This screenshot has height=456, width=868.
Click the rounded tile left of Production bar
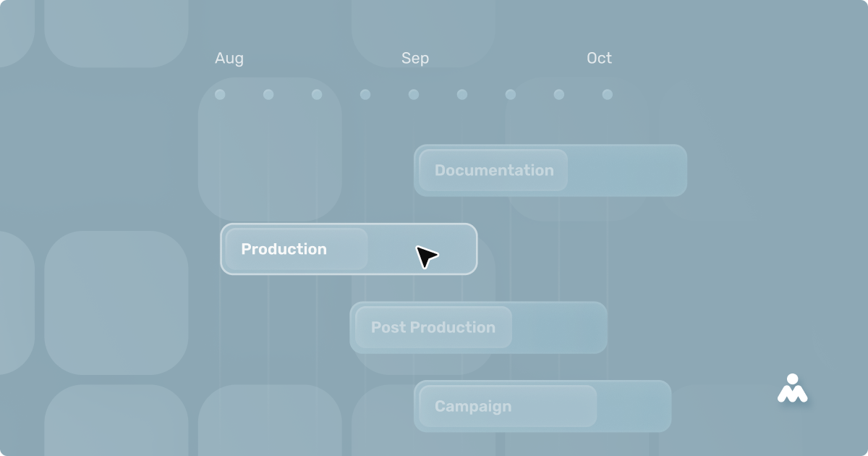(x=116, y=303)
